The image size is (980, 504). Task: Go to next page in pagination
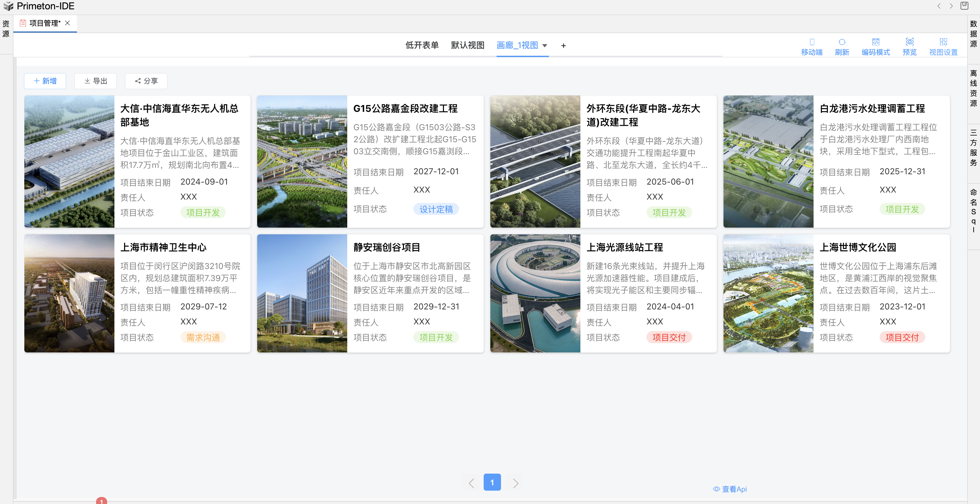(x=515, y=483)
